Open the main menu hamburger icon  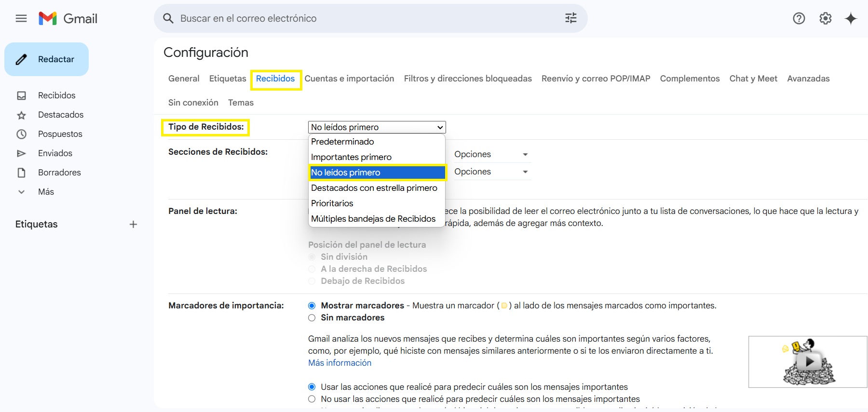tap(21, 18)
